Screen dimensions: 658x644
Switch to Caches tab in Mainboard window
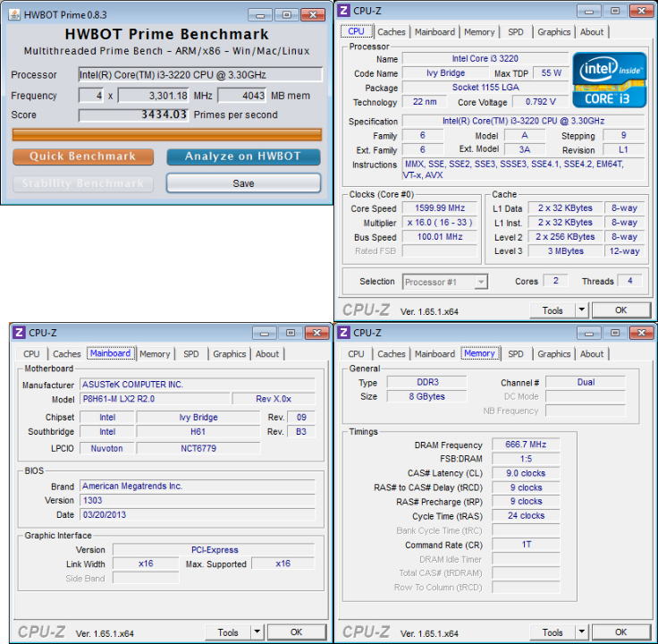(x=66, y=354)
